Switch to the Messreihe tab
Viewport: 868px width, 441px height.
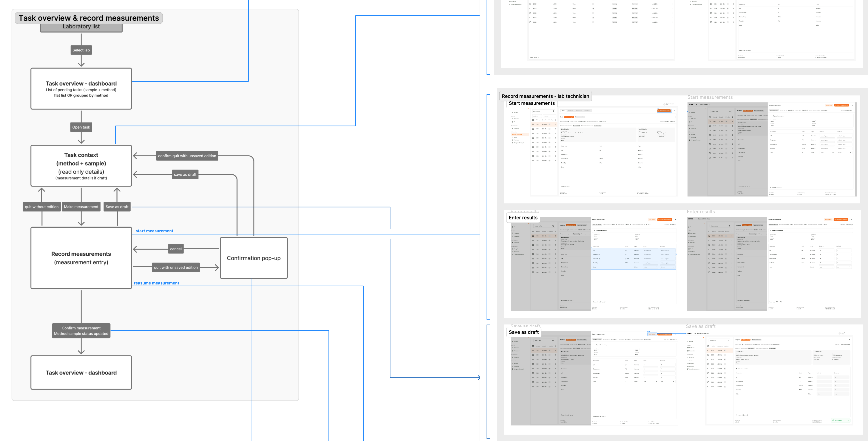tap(587, 111)
